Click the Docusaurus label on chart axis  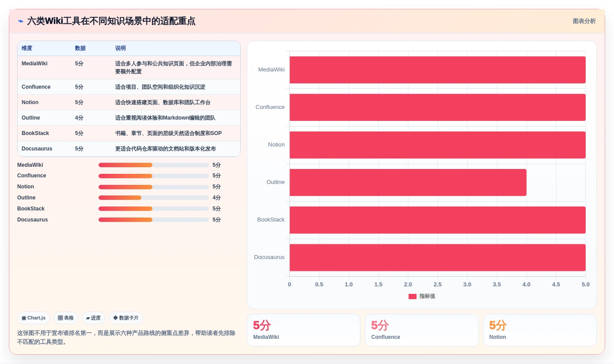click(269, 257)
